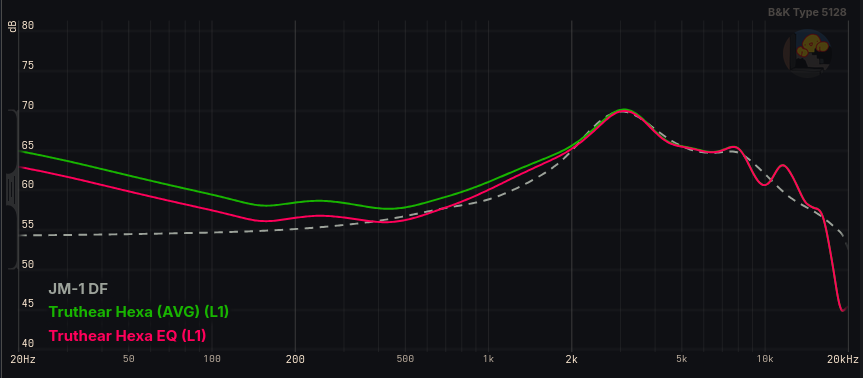The height and width of the screenshot is (378, 863).
Task: Click the 80 dB axis label
Action: [x=28, y=26]
